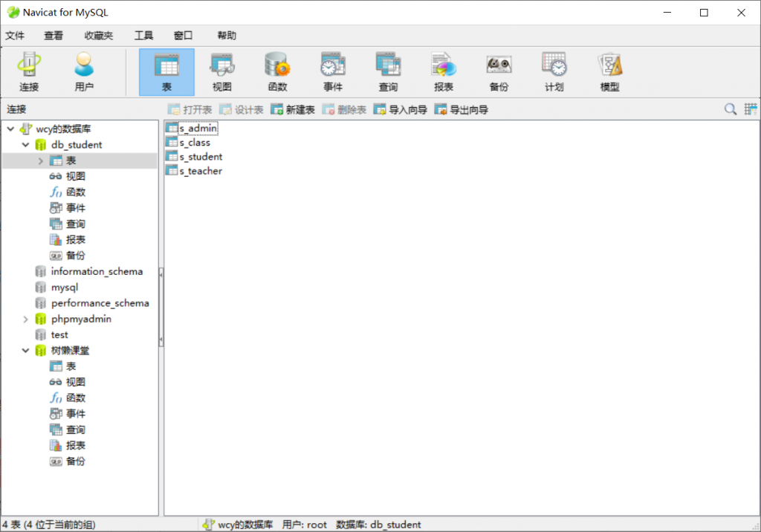Switch to the View (视图) toolbar icon

[x=221, y=72]
